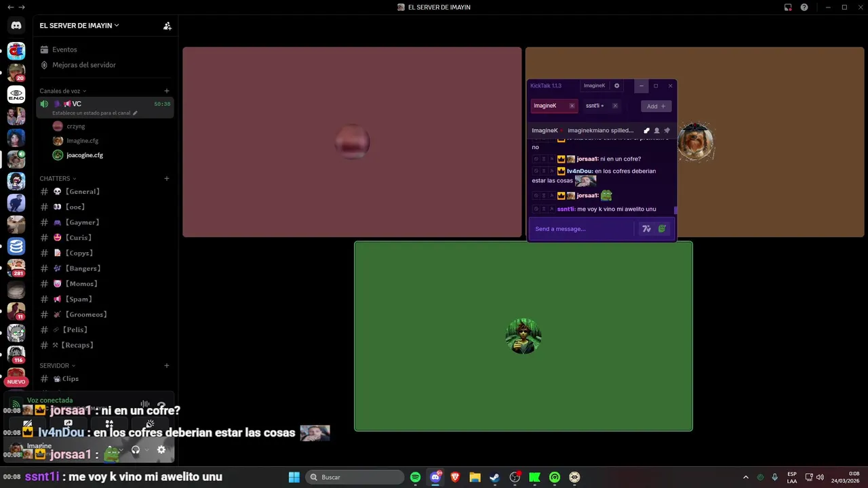Create a channel in SERVIDOR category
This screenshot has width=868, height=488.
167,365
